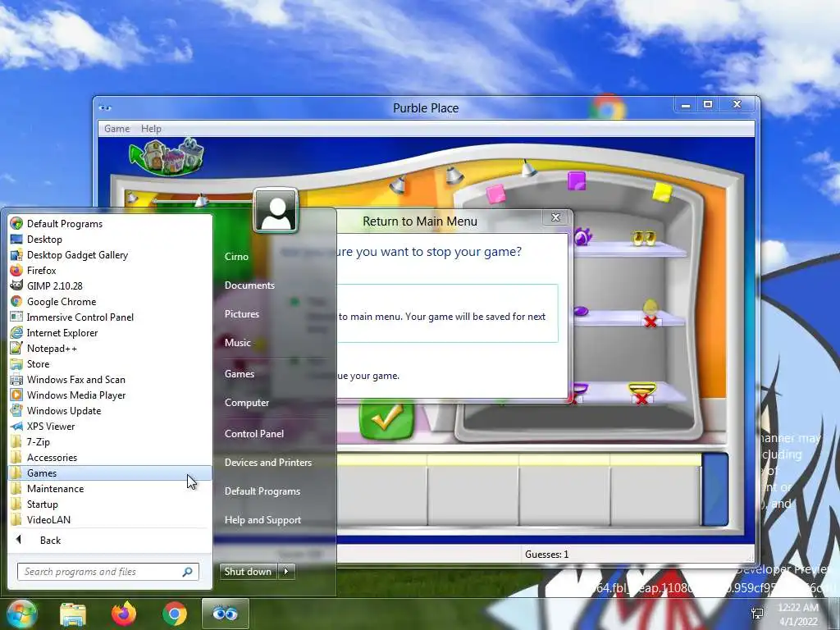Open Windows Update
This screenshot has width=840, height=630.
(x=110, y=410)
